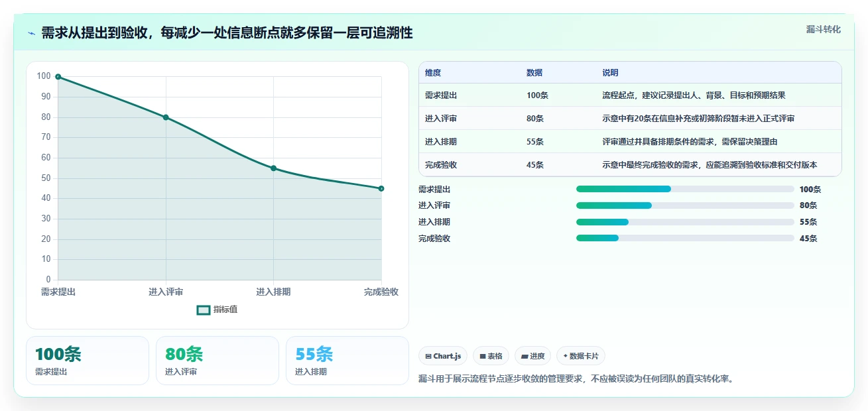Click the description starting 流程起点

pyautogui.click(x=694, y=95)
